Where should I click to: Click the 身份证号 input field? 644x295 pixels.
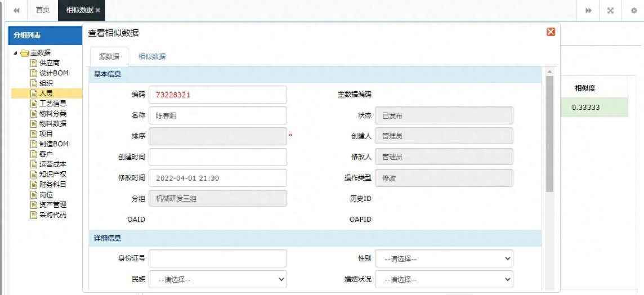coord(218,258)
